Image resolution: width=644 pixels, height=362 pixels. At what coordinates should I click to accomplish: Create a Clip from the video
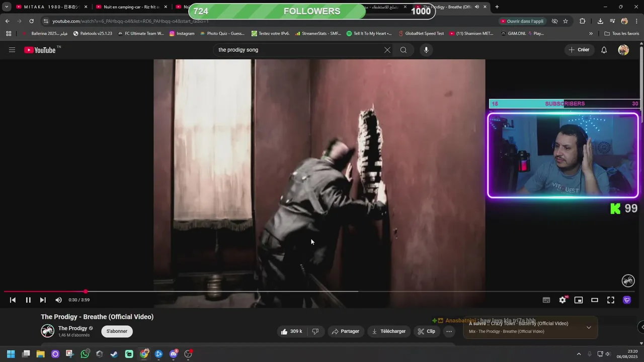pyautogui.click(x=427, y=331)
